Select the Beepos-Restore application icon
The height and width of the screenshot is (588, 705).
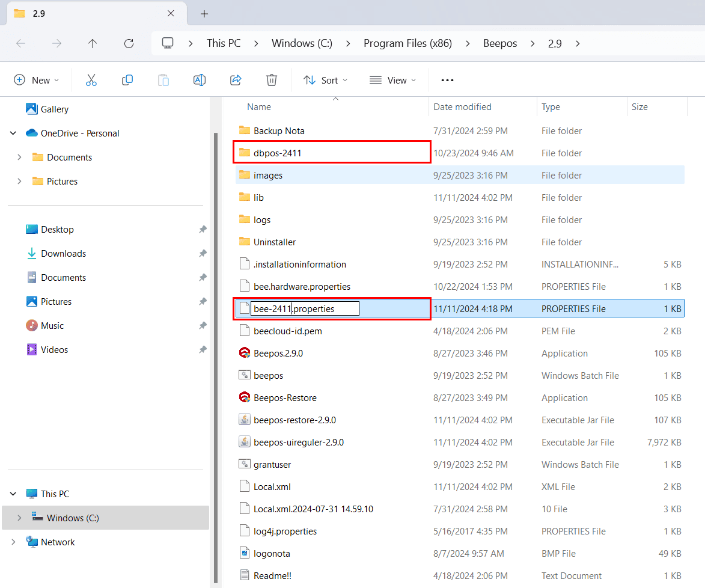tap(245, 397)
